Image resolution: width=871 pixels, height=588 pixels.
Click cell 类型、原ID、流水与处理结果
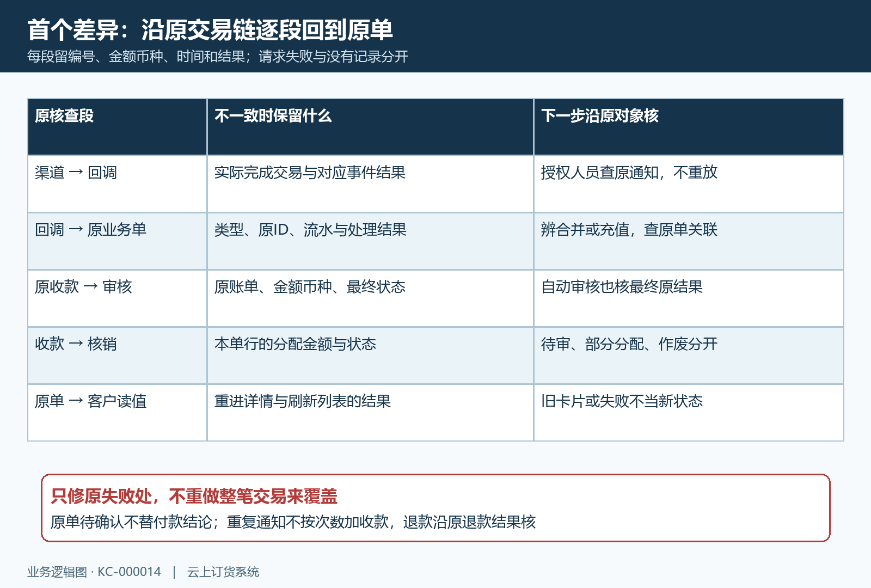[370, 241]
